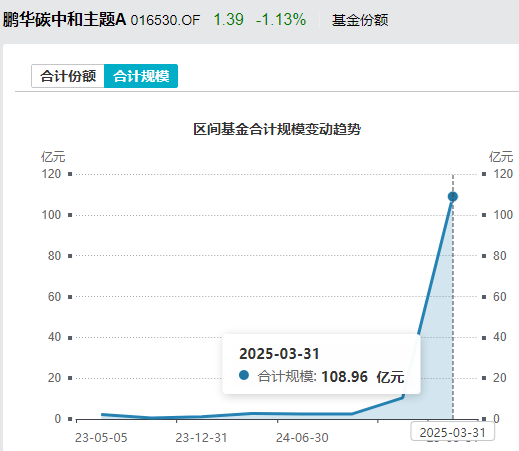Click the 23-12-31 x-axis label
Screen dimensions: 519x451
[201, 438]
